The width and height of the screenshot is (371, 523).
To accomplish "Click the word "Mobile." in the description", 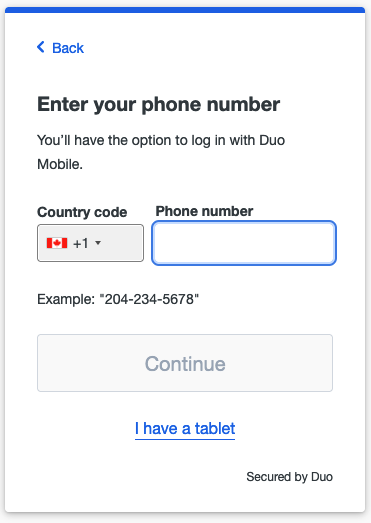I will pos(60,164).
